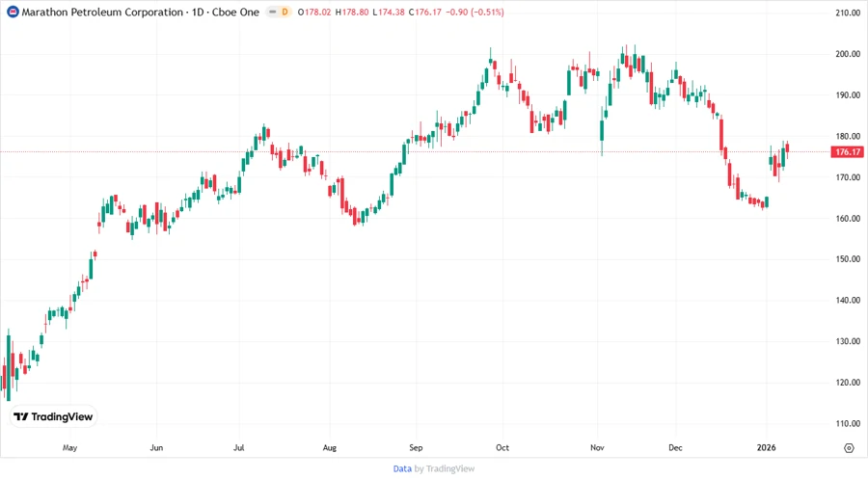Click the Jun label on time axis
The height and width of the screenshot is (480, 868).
156,448
